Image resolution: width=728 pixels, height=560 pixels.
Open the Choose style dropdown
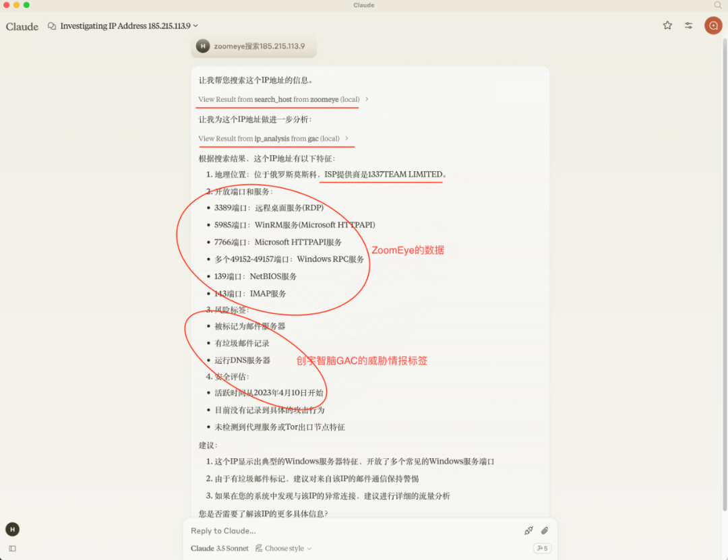(284, 549)
